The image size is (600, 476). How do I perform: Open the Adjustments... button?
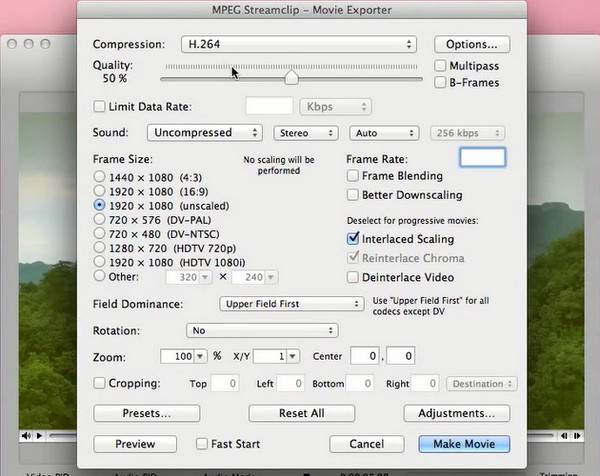[457, 413]
